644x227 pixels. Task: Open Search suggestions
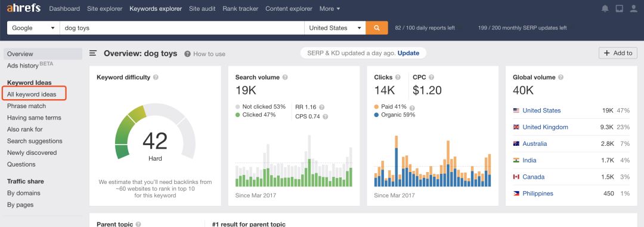[x=35, y=141]
